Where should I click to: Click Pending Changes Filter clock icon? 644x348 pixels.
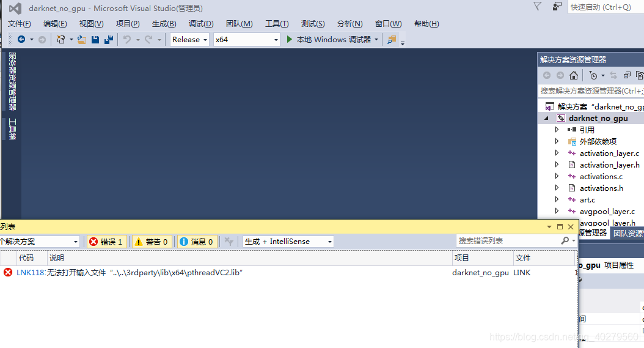(x=593, y=75)
